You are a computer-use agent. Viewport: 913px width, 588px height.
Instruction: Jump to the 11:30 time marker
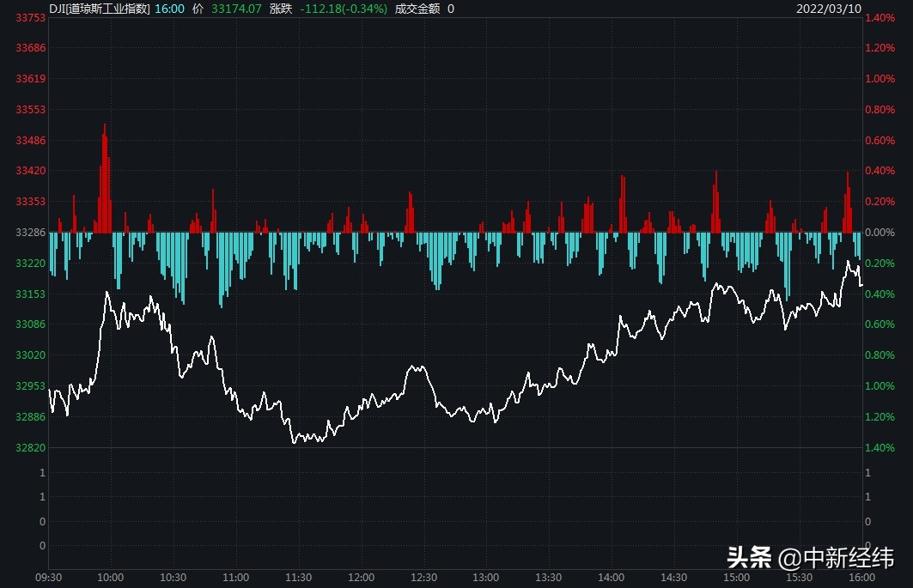298,577
